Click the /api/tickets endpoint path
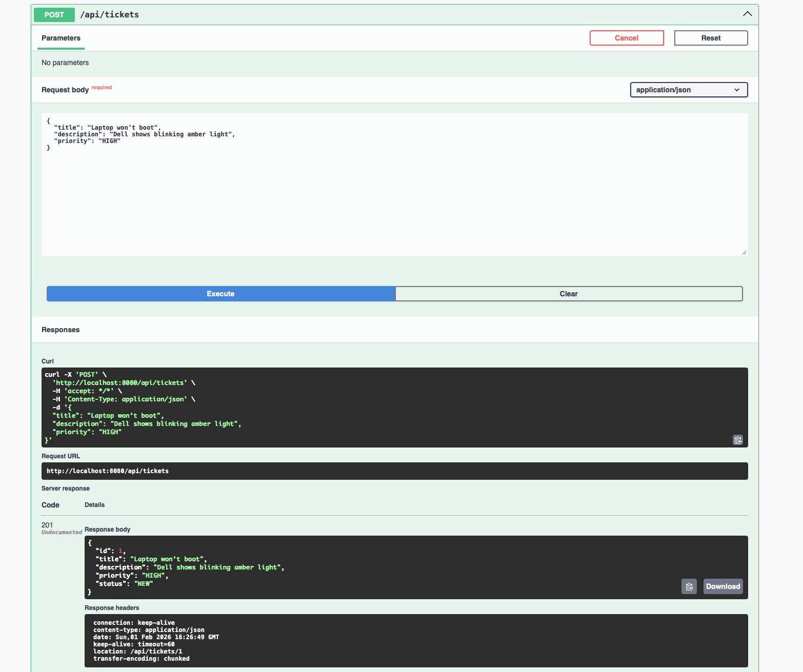The image size is (803, 672). point(110,14)
